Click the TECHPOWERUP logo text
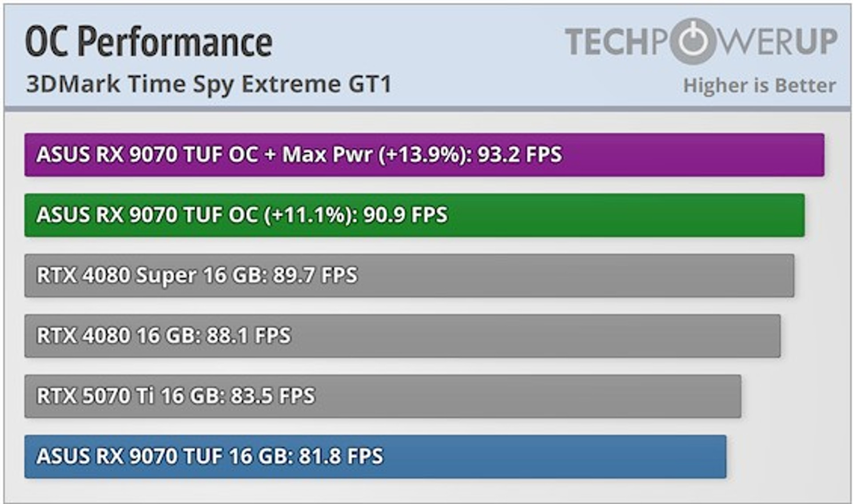This screenshot has height=504, width=853. pos(701,41)
